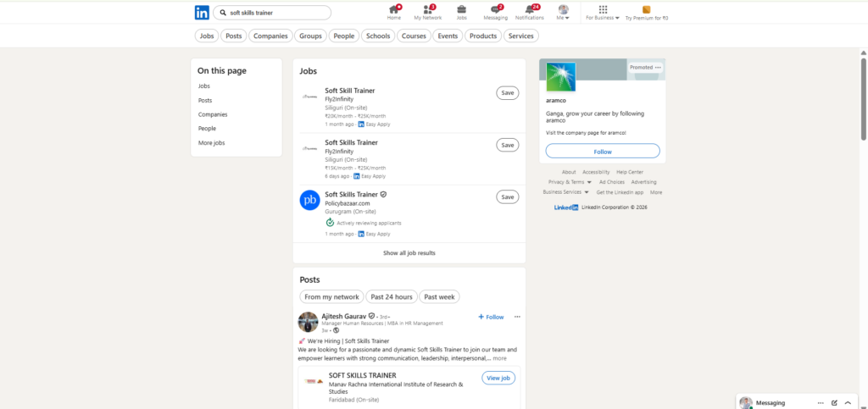Open the Messaging icon in top bar
This screenshot has width=868, height=409.
(495, 9)
